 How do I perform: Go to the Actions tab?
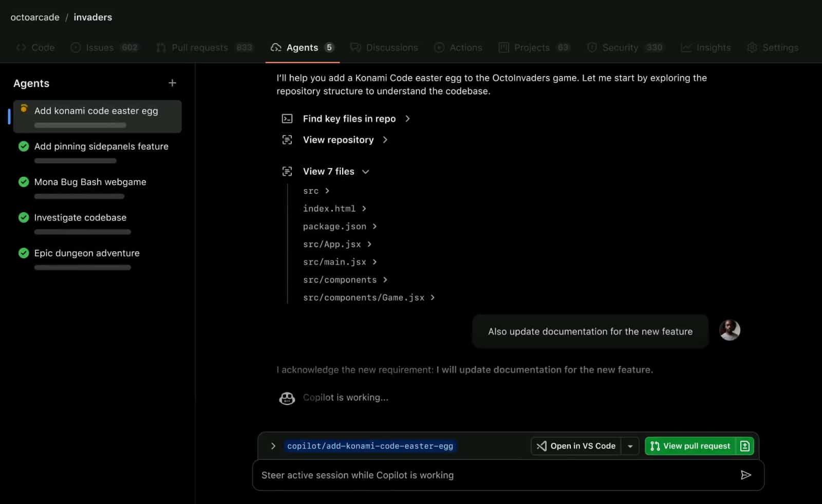(x=458, y=48)
